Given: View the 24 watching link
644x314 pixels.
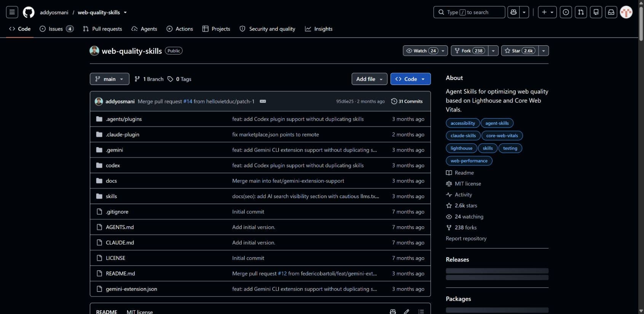Looking at the screenshot, I should [x=465, y=216].
